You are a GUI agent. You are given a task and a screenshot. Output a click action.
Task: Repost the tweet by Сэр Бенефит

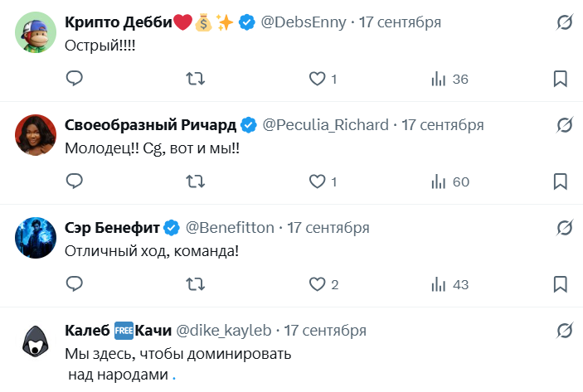pos(196,284)
